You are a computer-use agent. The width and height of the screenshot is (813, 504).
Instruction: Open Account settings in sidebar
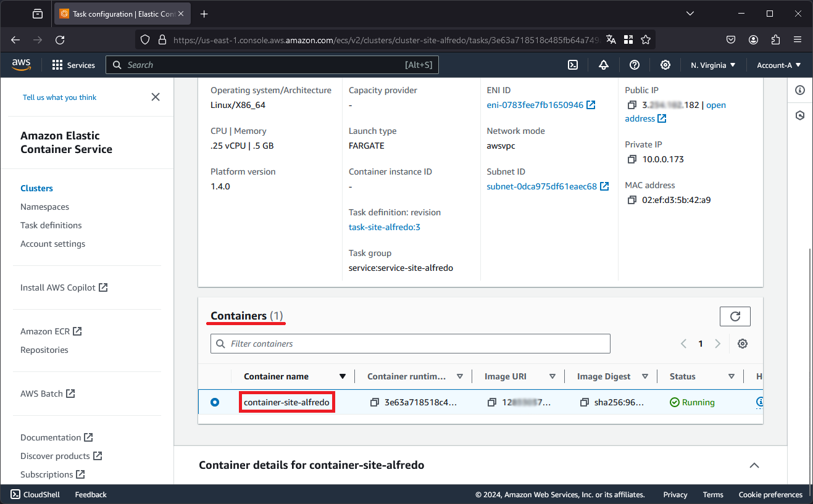click(52, 244)
